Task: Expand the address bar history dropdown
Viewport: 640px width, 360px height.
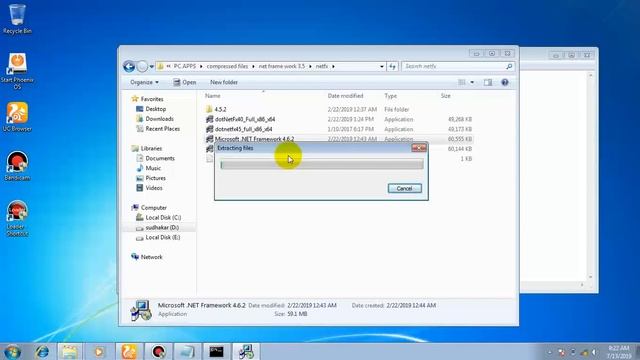Action: click(382, 66)
